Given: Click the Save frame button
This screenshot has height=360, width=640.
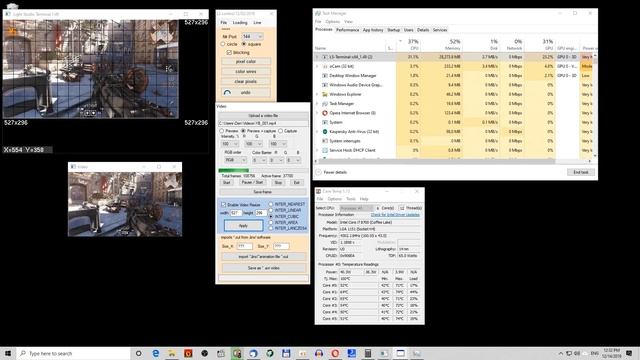Looking at the screenshot, I should [263, 192].
